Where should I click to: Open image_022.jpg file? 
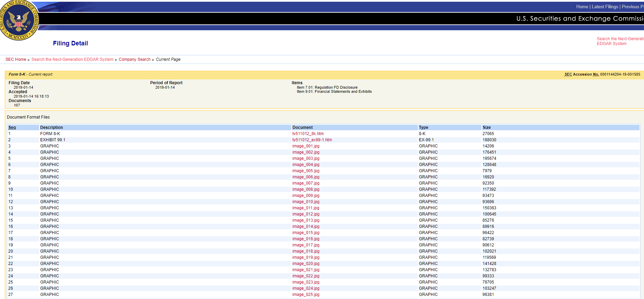coord(306,276)
